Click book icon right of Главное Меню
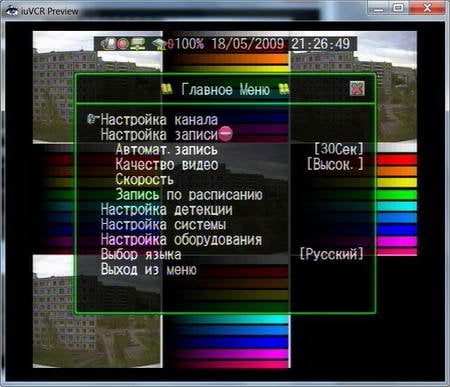The width and height of the screenshot is (450, 387). point(284,89)
